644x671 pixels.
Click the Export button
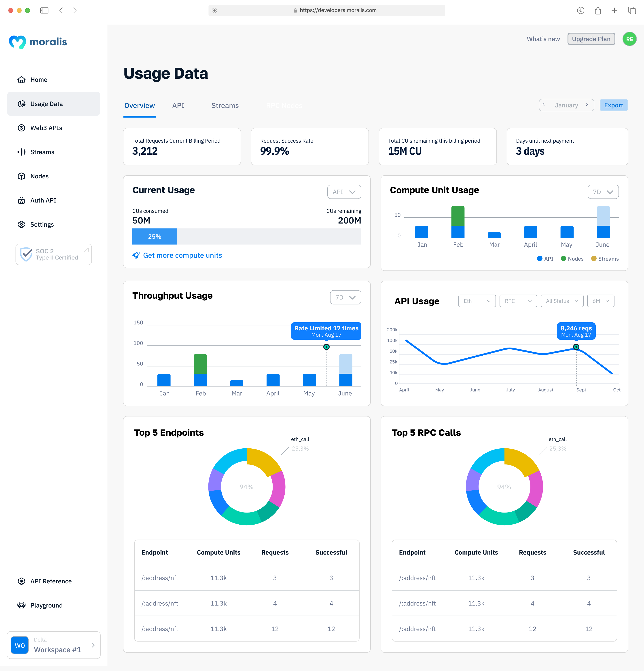tap(613, 105)
